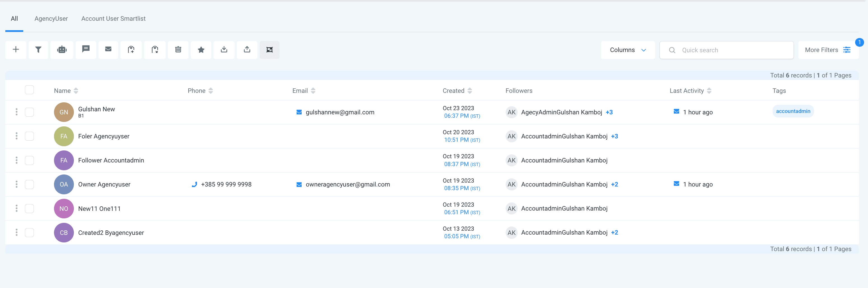Viewport: 868px width, 288px height.
Task: Open contact Created2 Byagencyuser
Action: (111, 233)
